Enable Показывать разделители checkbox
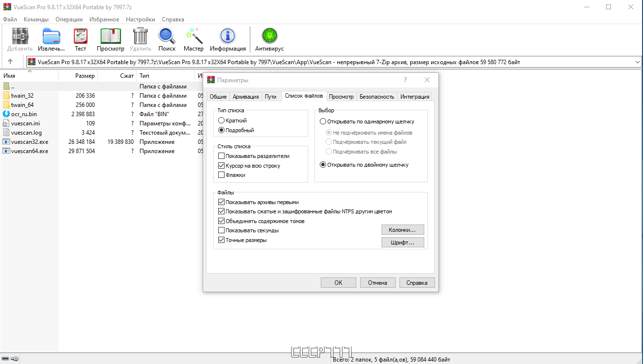 [x=222, y=156]
